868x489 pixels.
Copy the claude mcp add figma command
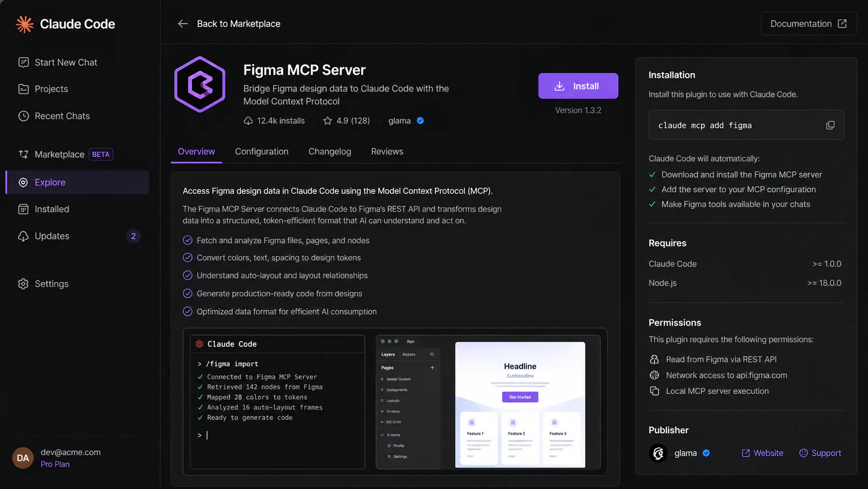point(830,125)
